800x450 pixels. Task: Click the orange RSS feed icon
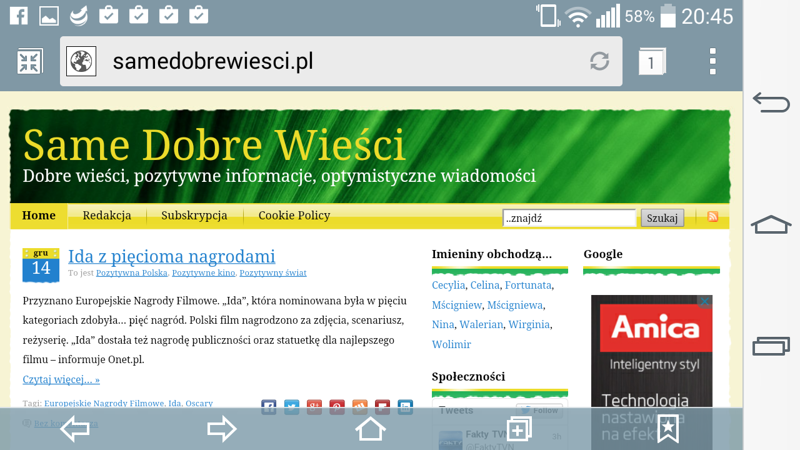pyautogui.click(x=712, y=217)
